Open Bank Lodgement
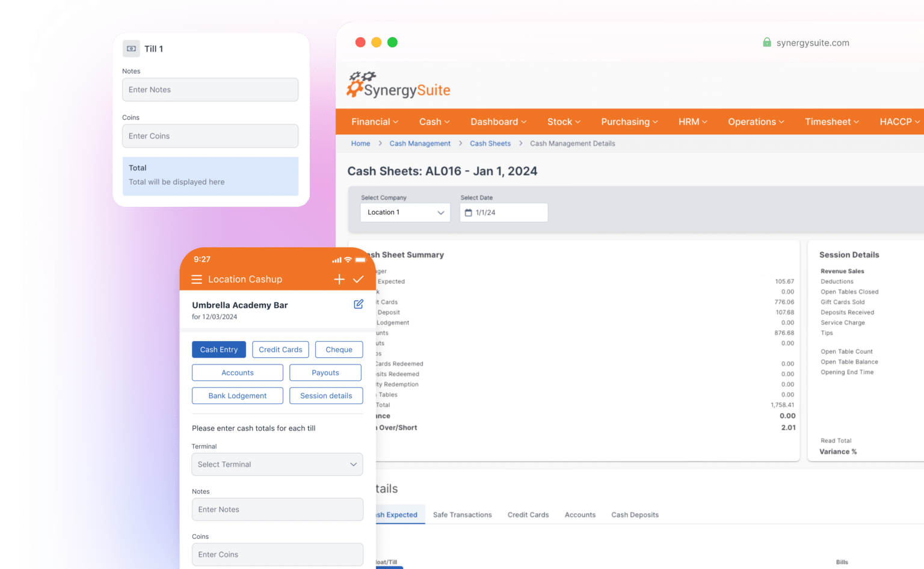The height and width of the screenshot is (569, 924). point(237,396)
